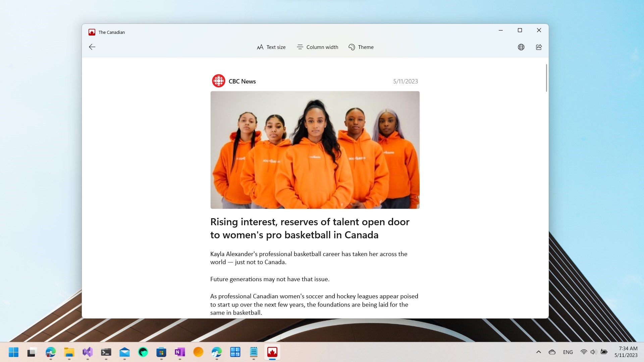Open the Windows Start menu

(x=13, y=352)
